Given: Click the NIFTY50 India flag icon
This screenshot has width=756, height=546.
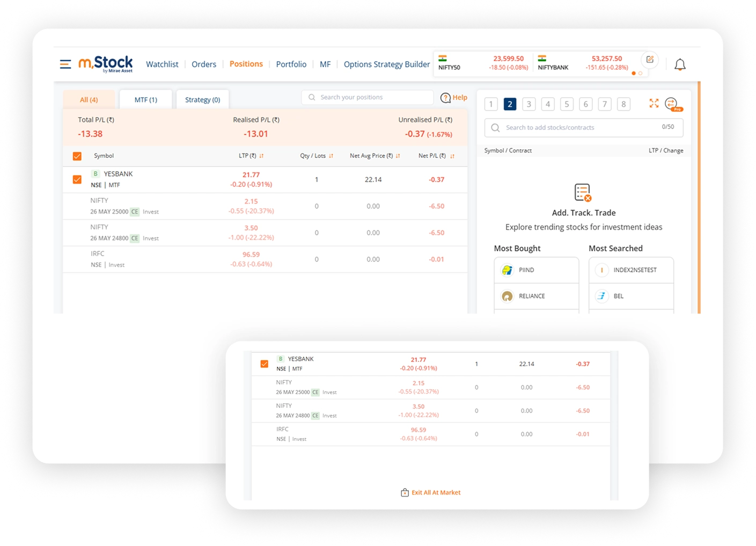Looking at the screenshot, I should (x=443, y=59).
